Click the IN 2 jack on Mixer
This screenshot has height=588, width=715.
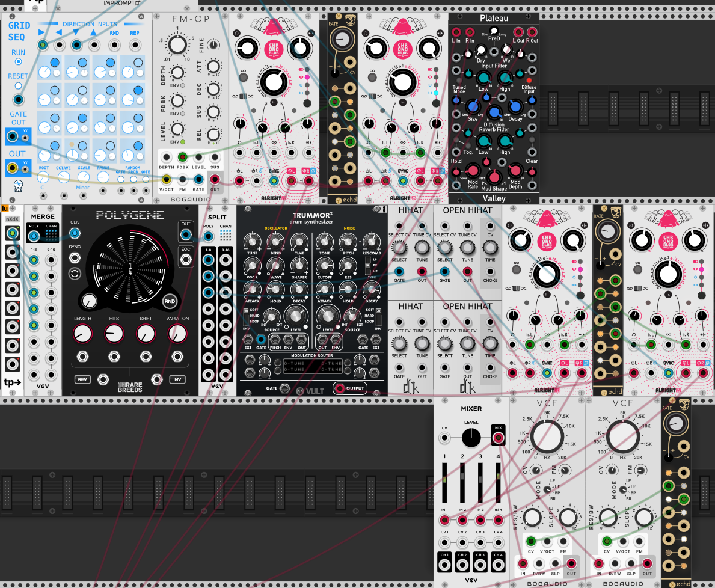(x=462, y=520)
